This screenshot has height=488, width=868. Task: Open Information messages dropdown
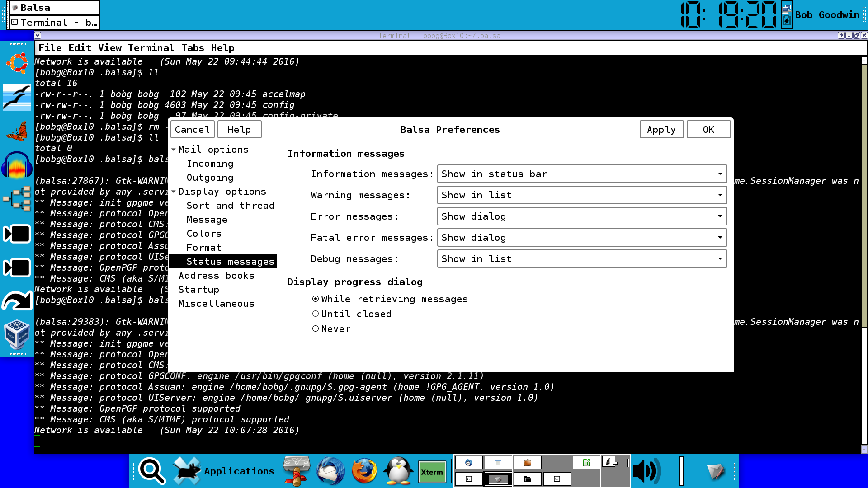582,174
